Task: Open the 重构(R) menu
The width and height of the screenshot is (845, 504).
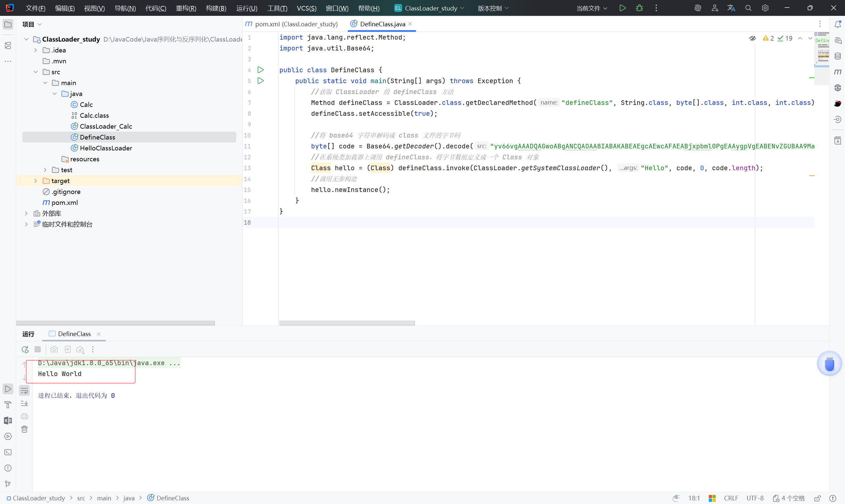Action: click(x=186, y=8)
